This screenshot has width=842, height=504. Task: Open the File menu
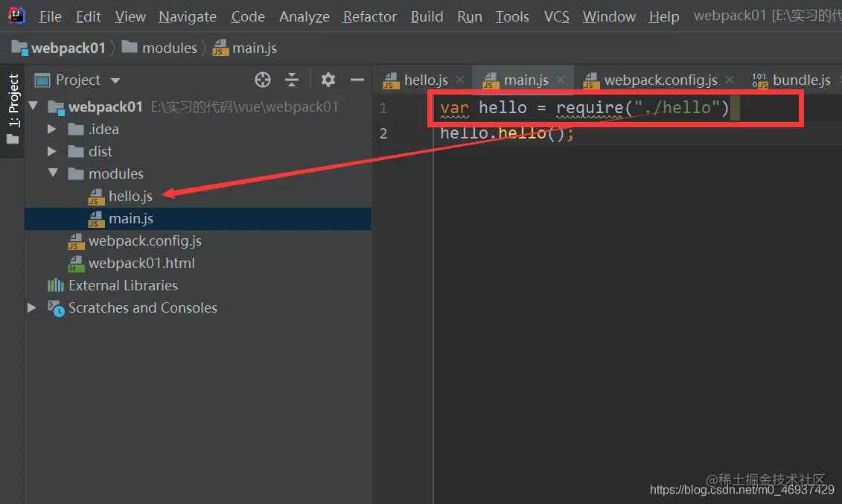click(x=51, y=16)
